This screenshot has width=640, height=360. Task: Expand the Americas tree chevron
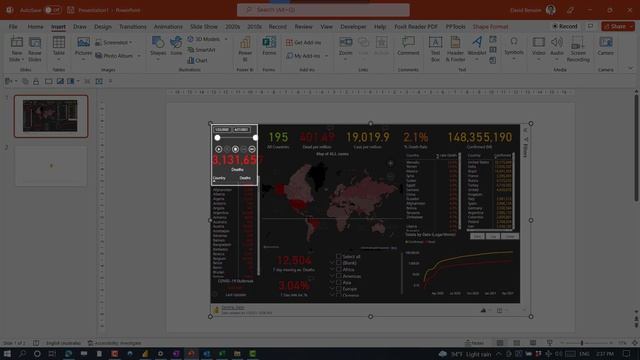coord(332,276)
